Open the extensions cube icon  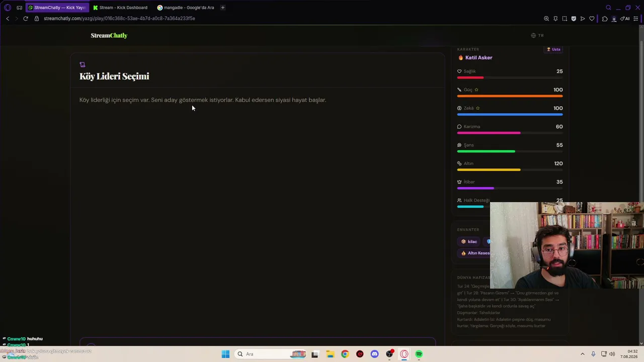(x=605, y=19)
